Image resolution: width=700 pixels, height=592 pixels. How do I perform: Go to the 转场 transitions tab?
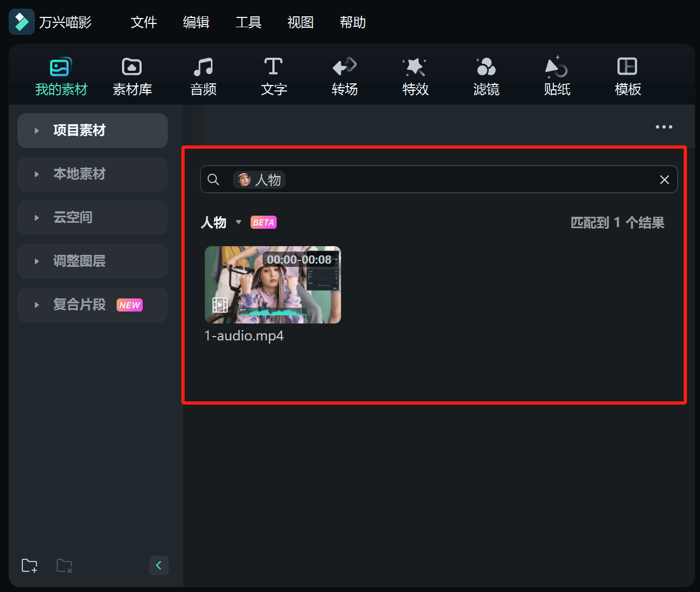coord(344,77)
